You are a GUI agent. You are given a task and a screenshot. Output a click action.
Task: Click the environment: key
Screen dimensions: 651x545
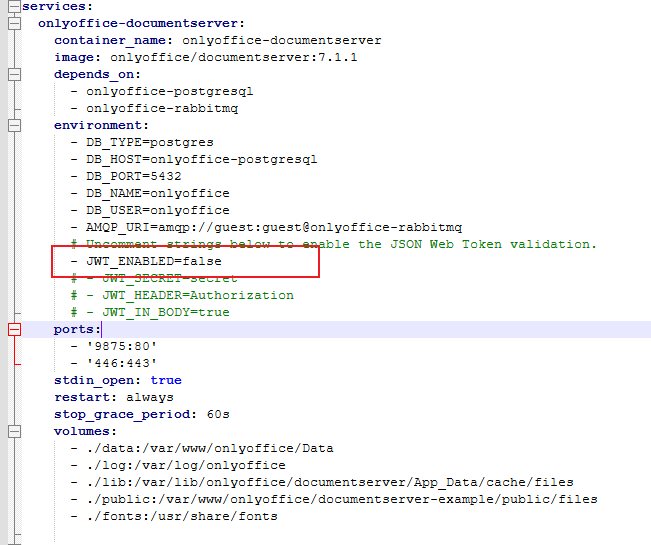(101, 125)
